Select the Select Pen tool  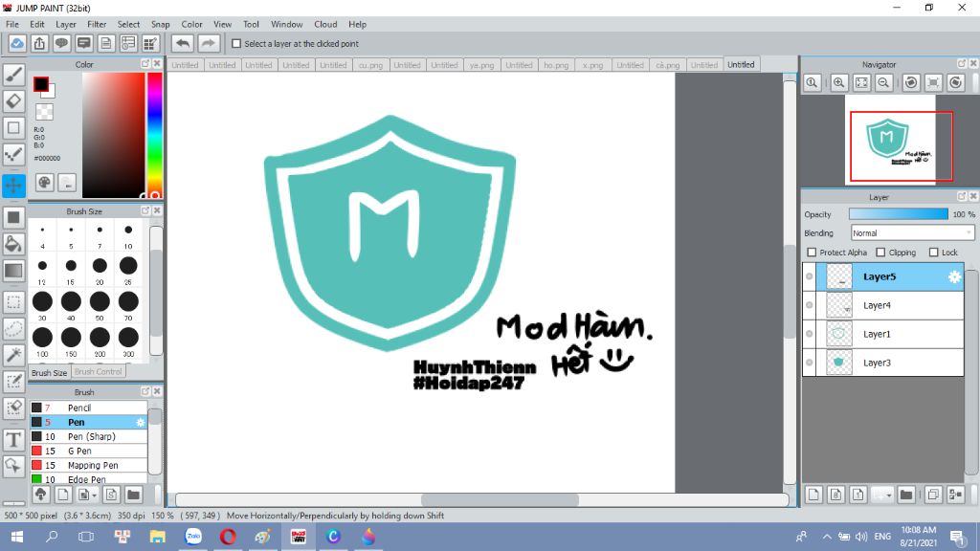[13, 382]
